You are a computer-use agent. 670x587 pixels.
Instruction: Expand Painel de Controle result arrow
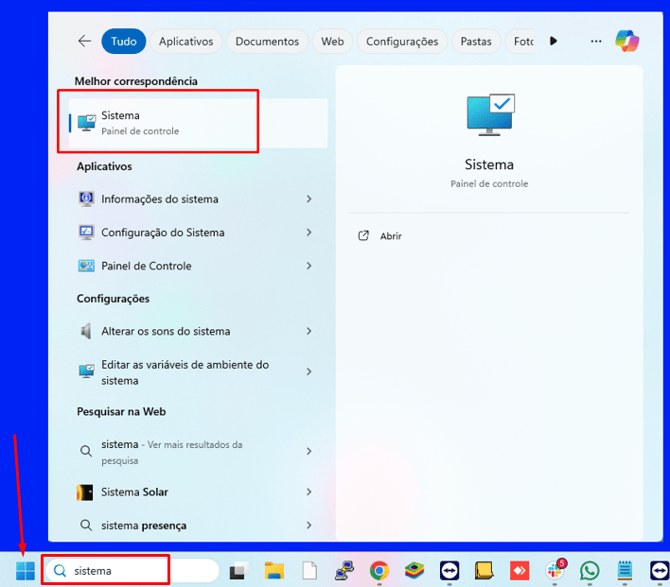pos(309,266)
